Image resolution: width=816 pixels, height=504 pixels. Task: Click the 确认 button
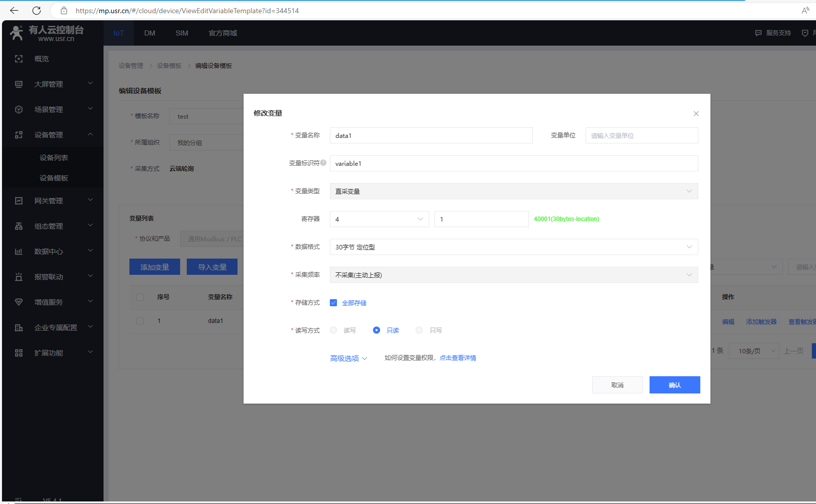click(674, 385)
